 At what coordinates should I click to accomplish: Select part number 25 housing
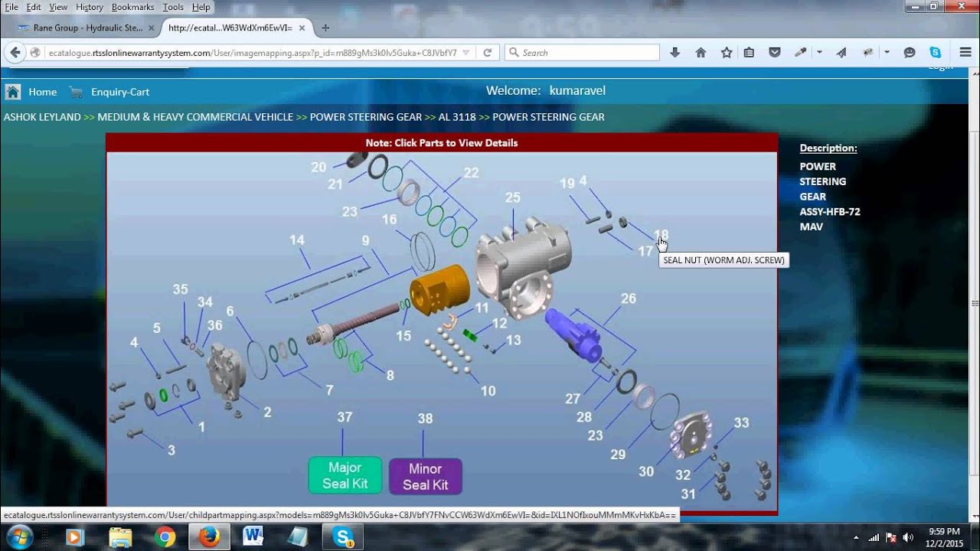512,197
